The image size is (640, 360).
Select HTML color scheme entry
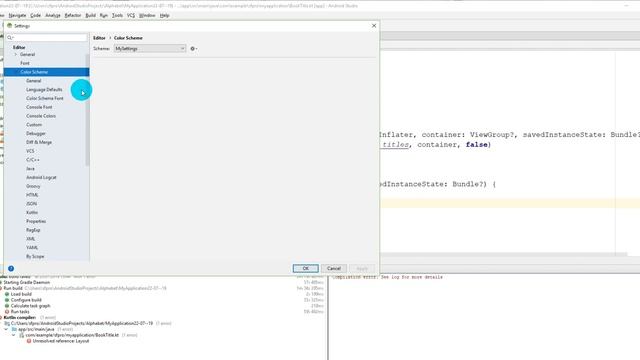(32, 195)
